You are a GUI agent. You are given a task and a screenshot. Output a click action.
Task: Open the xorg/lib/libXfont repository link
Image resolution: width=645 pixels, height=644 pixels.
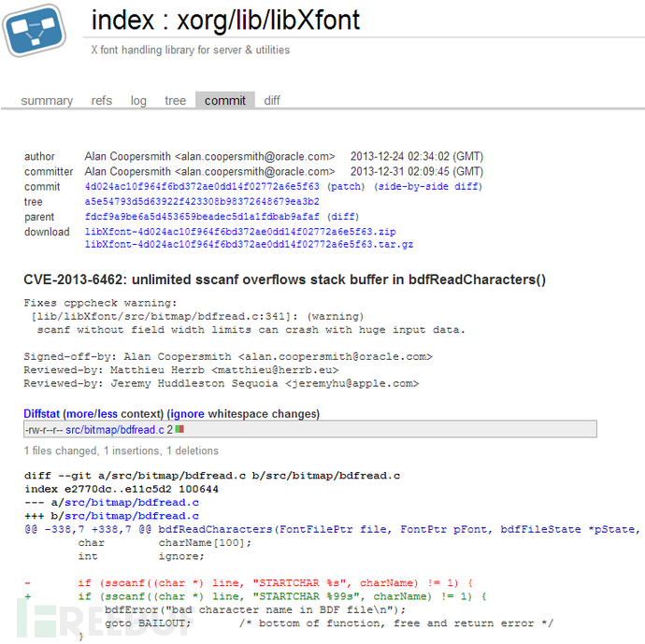coord(268,21)
